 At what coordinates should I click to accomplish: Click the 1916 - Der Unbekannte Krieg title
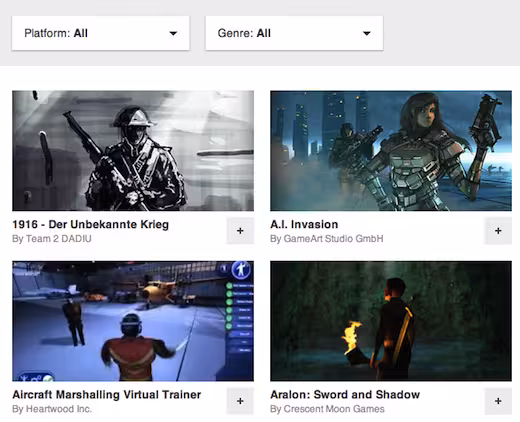click(x=91, y=224)
